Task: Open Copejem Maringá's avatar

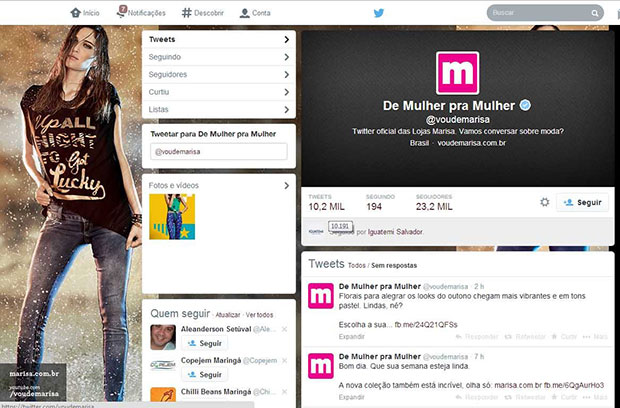Action: tap(163, 366)
